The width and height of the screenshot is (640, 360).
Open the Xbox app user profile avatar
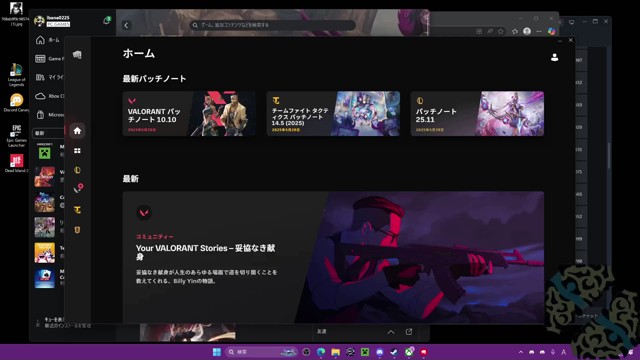click(x=39, y=21)
